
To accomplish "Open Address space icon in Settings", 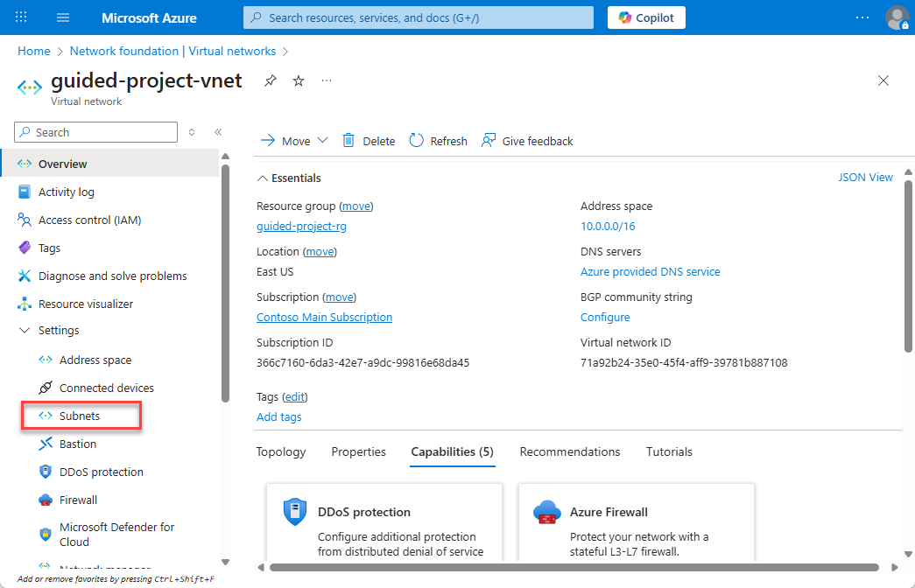I will tap(46, 360).
